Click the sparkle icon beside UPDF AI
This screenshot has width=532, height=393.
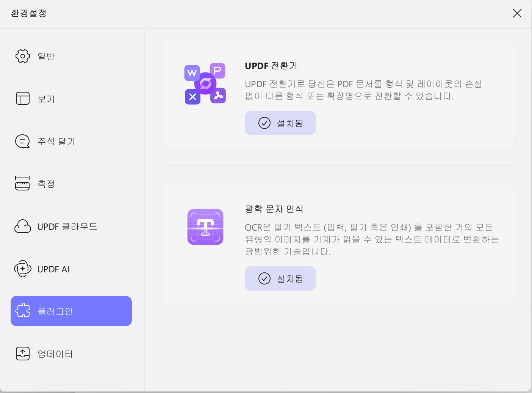coord(23,269)
